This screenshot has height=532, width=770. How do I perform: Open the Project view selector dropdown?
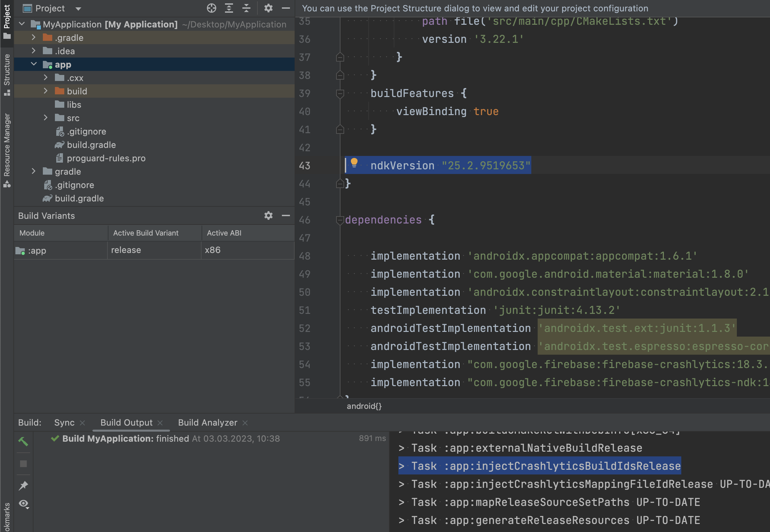coord(78,8)
